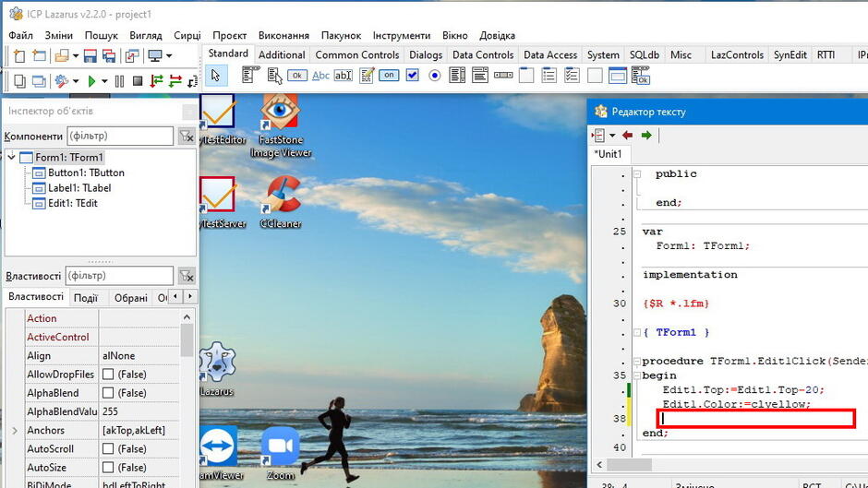Viewport: 868px width, 488px height.
Task: Pick the TMainMenu component
Action: 250,76
